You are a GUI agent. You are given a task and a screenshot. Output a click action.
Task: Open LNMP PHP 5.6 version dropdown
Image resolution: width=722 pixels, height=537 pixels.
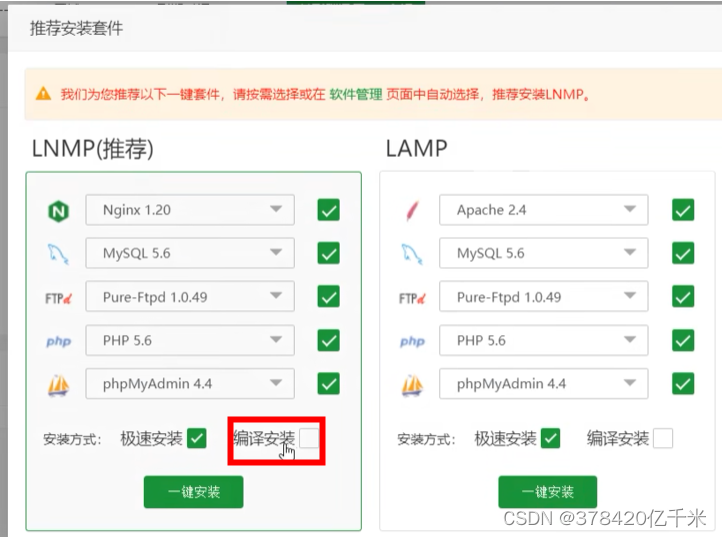(x=190, y=340)
